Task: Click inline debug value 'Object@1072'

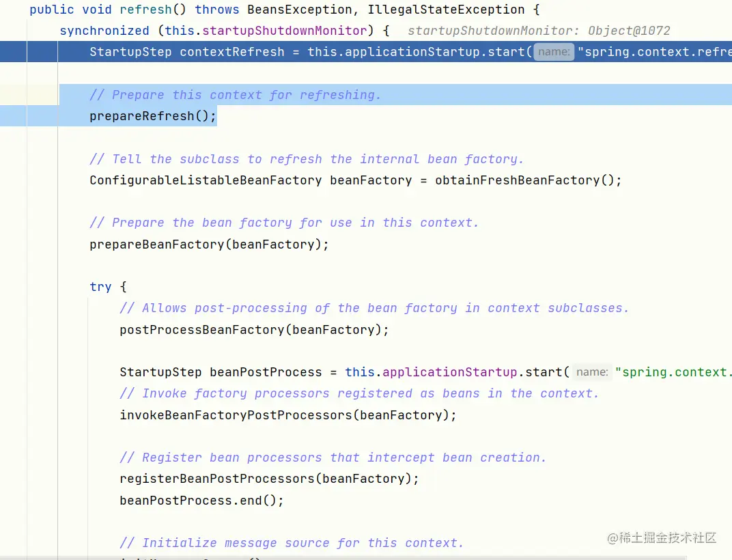Action: [x=629, y=31]
